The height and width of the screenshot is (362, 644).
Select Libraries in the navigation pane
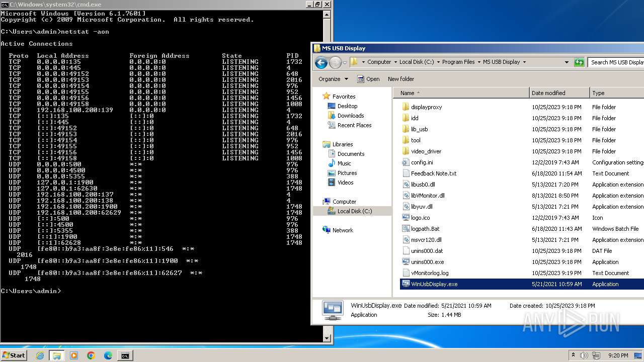pyautogui.click(x=343, y=144)
